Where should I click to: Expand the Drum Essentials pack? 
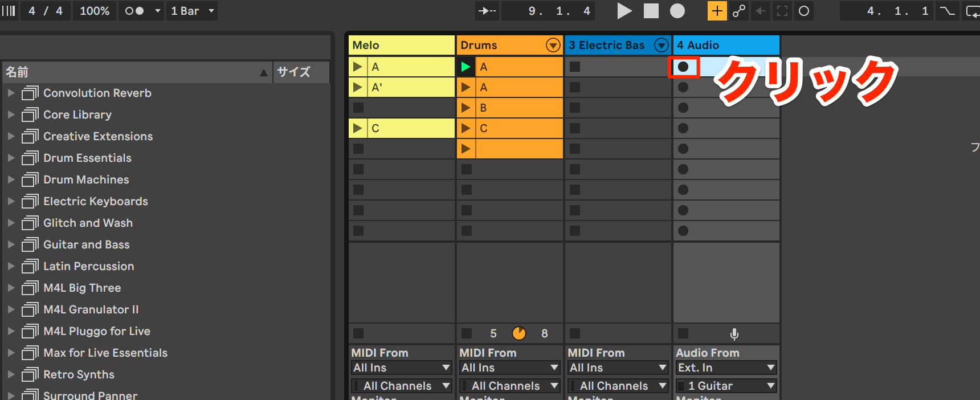pos(11,158)
